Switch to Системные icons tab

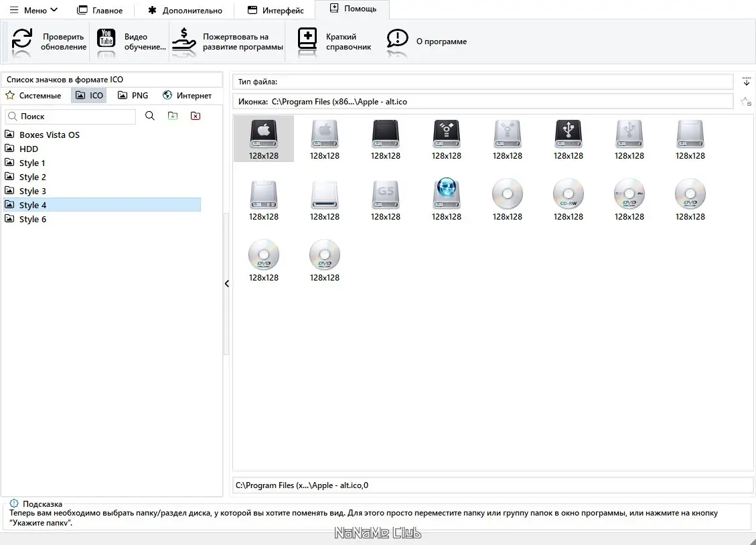click(x=33, y=96)
